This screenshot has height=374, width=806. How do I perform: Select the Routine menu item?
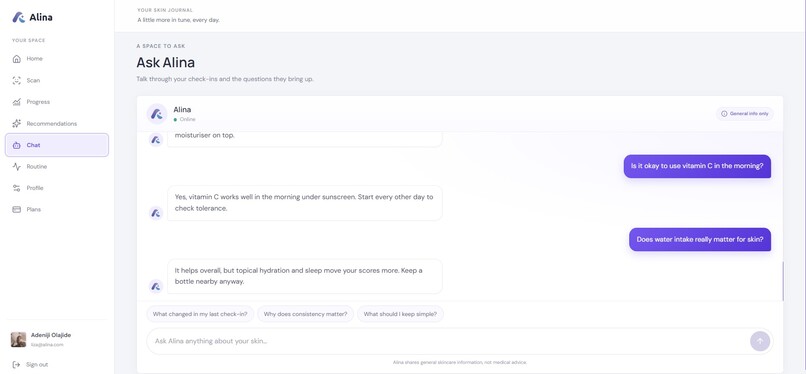[x=57, y=166]
